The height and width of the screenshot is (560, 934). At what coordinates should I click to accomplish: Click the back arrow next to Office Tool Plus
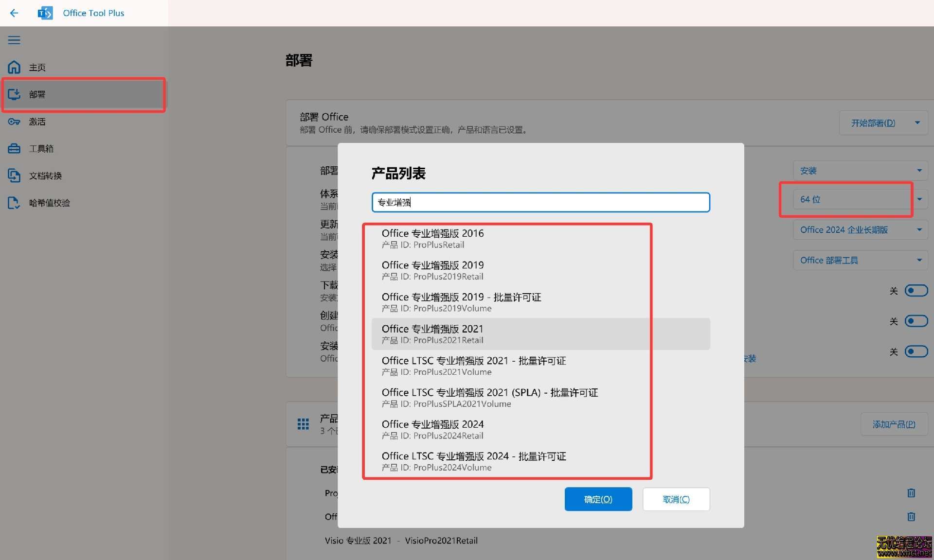click(x=14, y=13)
